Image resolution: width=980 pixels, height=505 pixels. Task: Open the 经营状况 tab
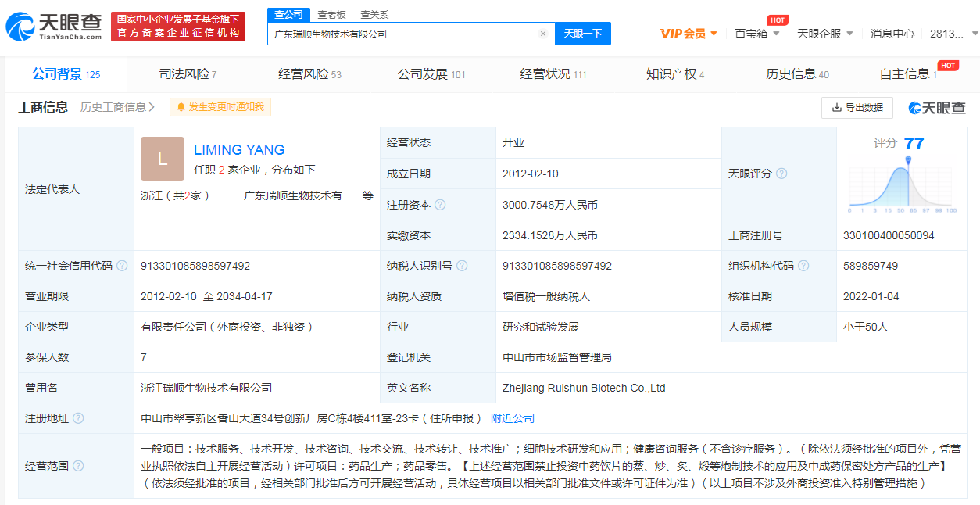tap(553, 74)
